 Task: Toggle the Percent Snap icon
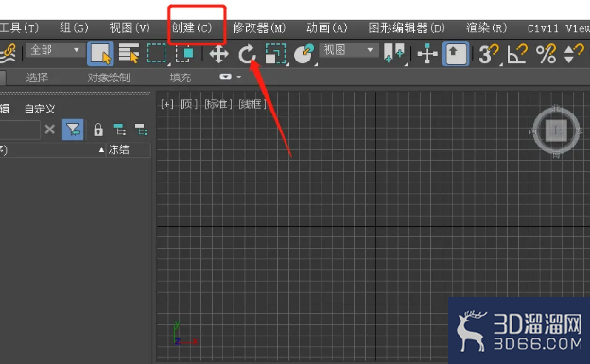click(546, 54)
